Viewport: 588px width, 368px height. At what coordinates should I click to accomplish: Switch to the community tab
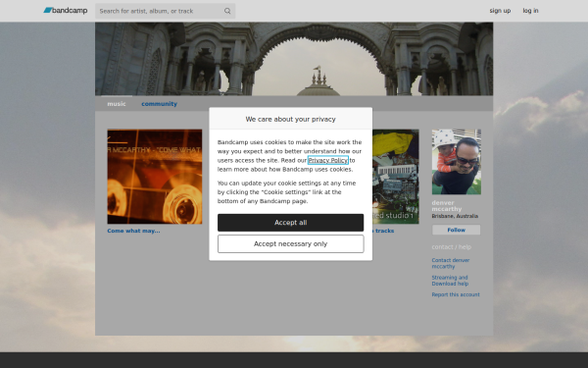pos(159,104)
